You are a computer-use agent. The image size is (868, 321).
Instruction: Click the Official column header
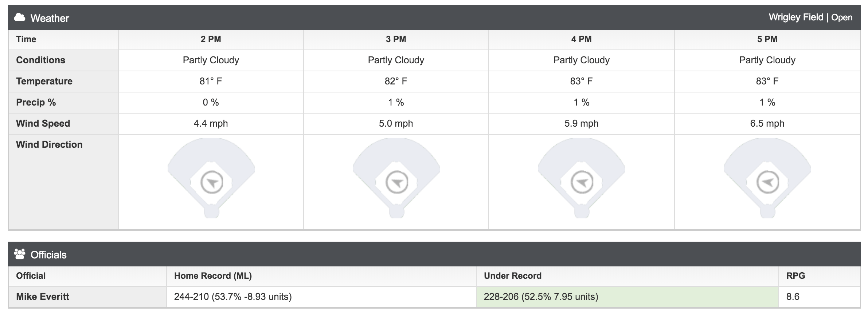click(31, 276)
